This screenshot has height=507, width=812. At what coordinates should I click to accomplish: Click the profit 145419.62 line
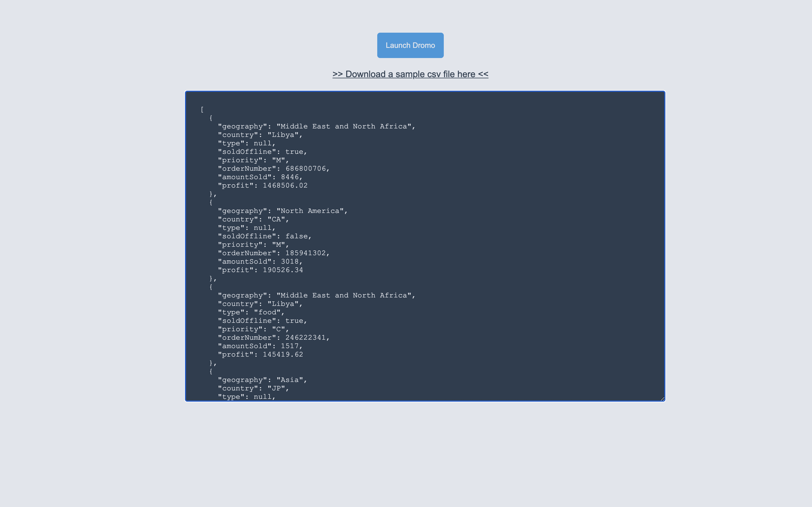(261, 354)
